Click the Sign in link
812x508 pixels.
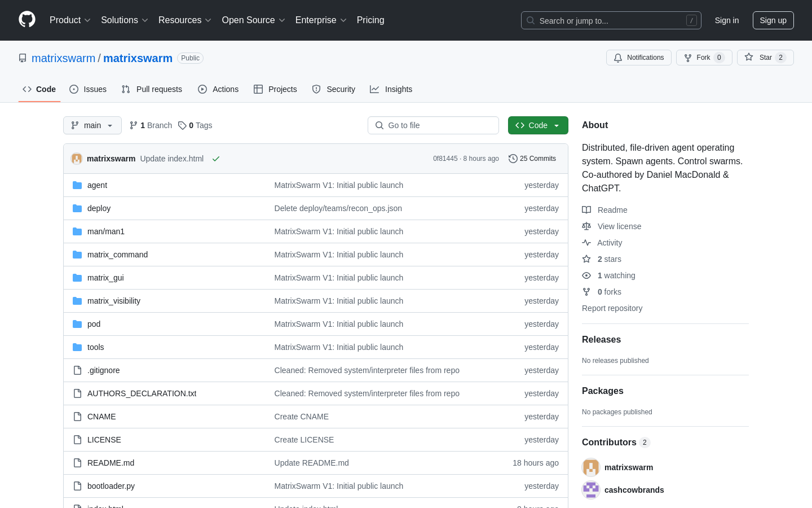[x=727, y=20]
